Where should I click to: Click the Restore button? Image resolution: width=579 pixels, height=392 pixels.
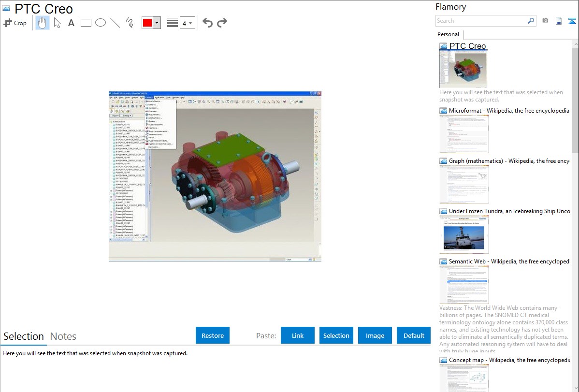click(213, 335)
